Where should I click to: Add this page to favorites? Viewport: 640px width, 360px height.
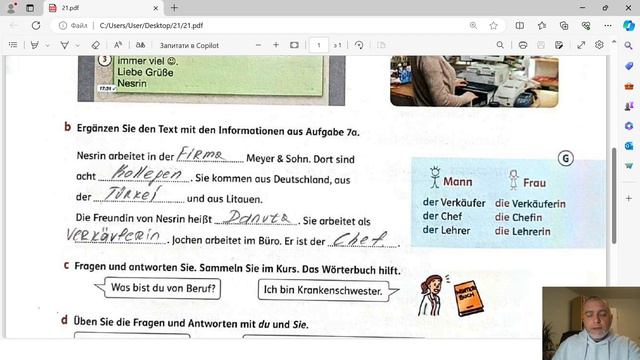(493, 25)
